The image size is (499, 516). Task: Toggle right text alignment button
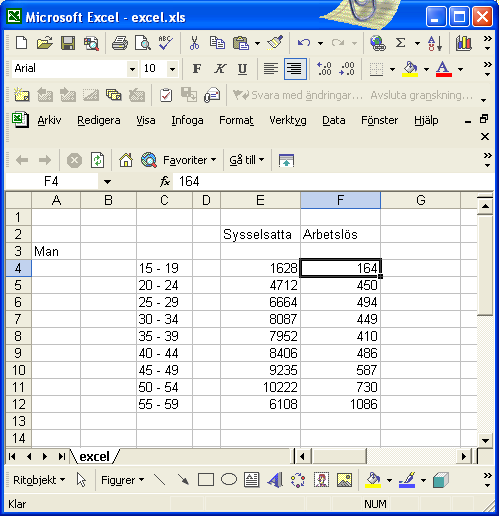click(x=295, y=69)
